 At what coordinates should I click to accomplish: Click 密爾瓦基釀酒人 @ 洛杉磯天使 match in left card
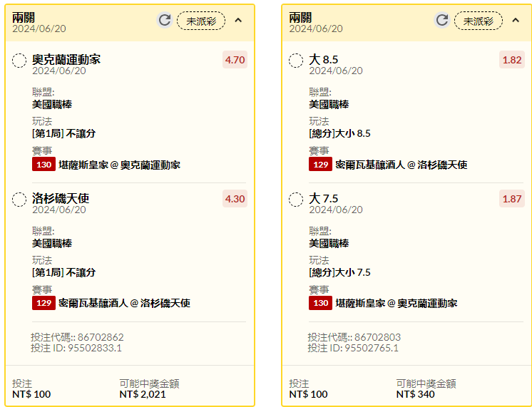(x=125, y=303)
